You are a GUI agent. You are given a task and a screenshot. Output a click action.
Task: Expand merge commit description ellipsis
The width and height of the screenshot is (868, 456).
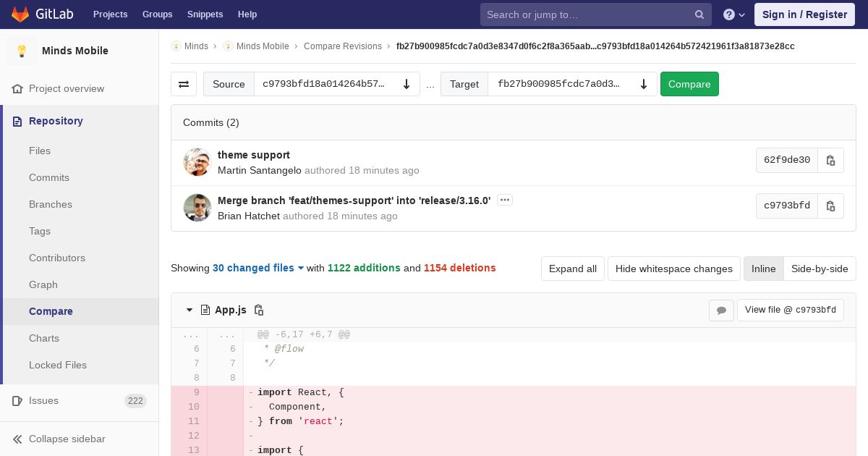tap(505, 200)
